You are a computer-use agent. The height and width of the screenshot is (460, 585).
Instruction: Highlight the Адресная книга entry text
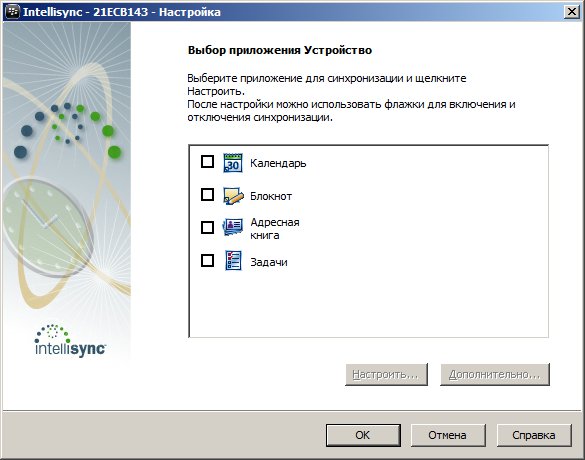pyautogui.click(x=275, y=229)
